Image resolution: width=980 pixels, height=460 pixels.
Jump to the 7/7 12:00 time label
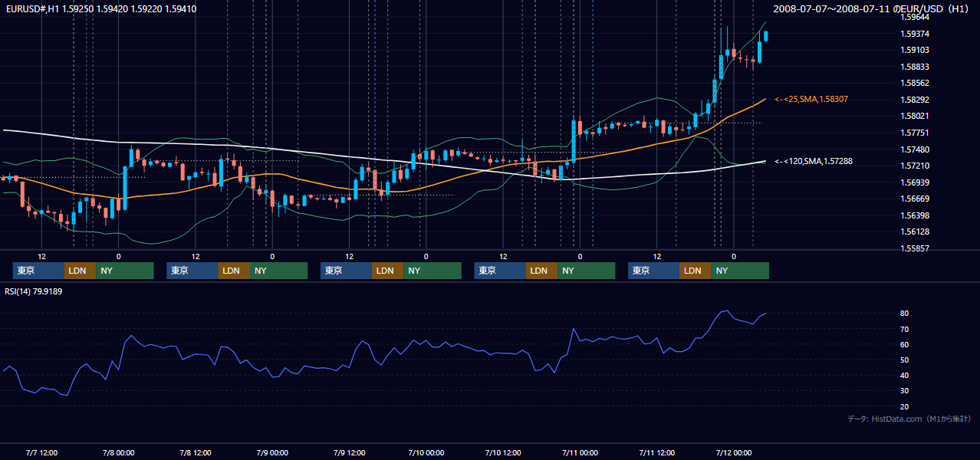coord(41,452)
